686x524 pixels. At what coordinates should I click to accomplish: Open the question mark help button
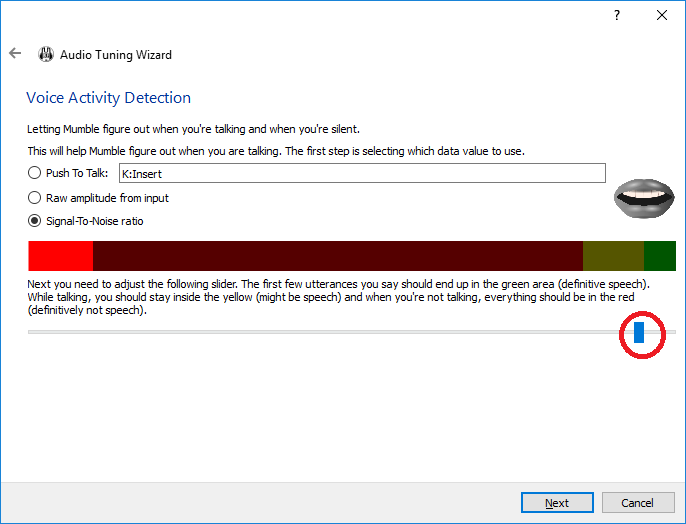point(617,15)
